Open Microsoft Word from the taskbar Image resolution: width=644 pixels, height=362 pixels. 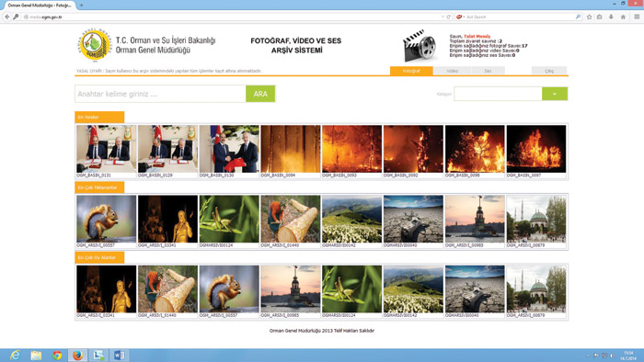(119, 355)
